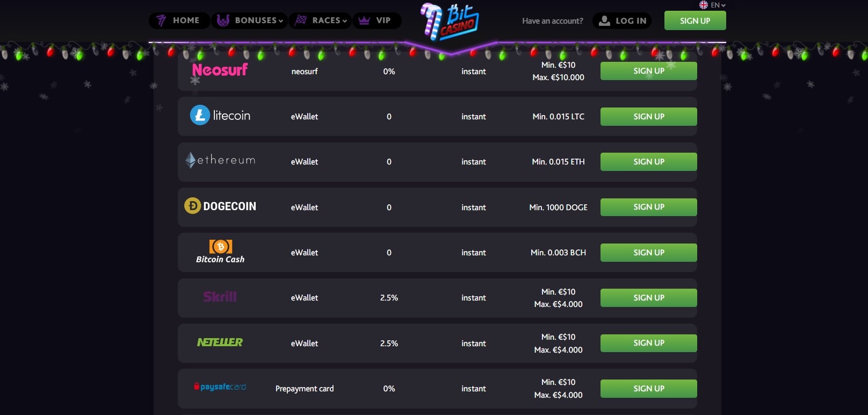Go to the Home menu item
Viewport: 868px width, 415px height.
[179, 20]
